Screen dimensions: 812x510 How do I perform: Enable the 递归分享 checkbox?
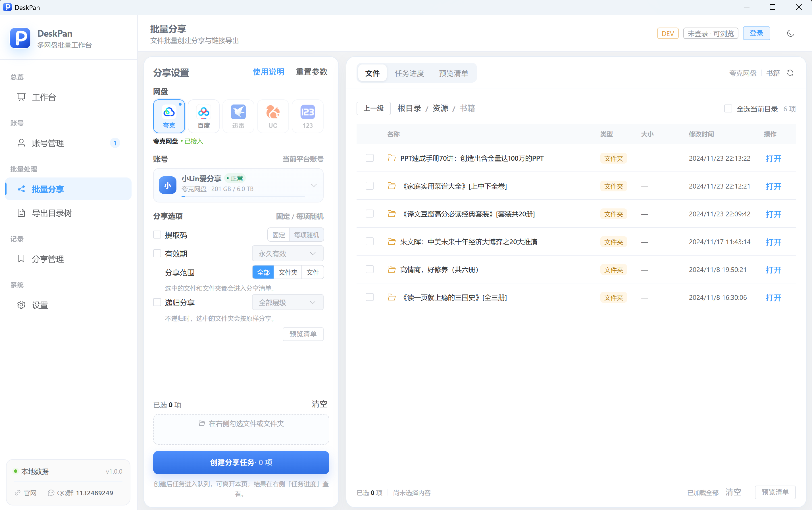(x=157, y=302)
